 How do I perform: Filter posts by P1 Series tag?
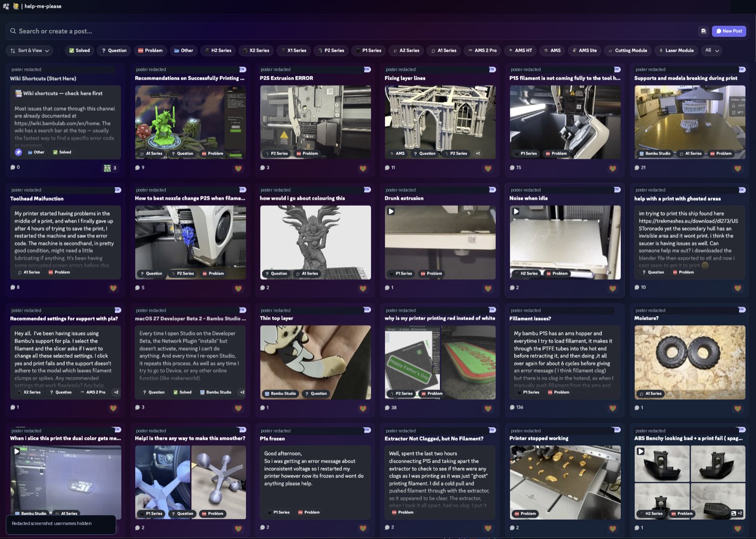(369, 51)
